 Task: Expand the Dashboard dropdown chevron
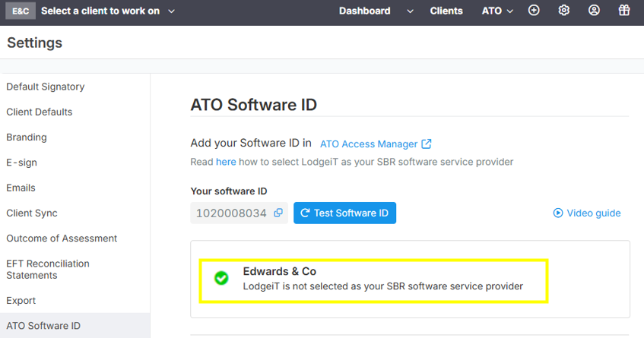pyautogui.click(x=410, y=11)
